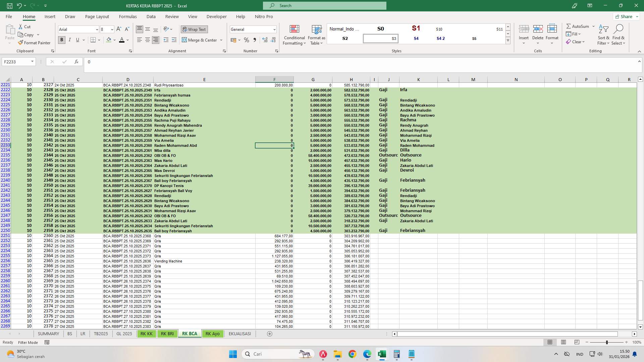Add a new worksheet with plus button
This screenshot has height=362, width=644.
[269, 334]
